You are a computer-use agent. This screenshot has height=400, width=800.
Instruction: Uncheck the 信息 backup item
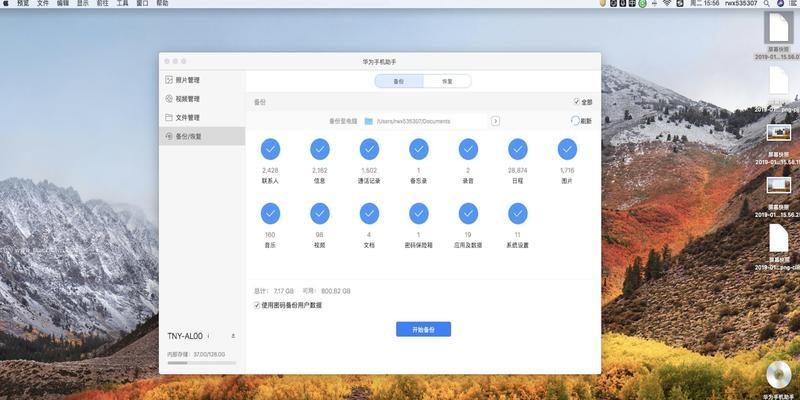coord(320,149)
